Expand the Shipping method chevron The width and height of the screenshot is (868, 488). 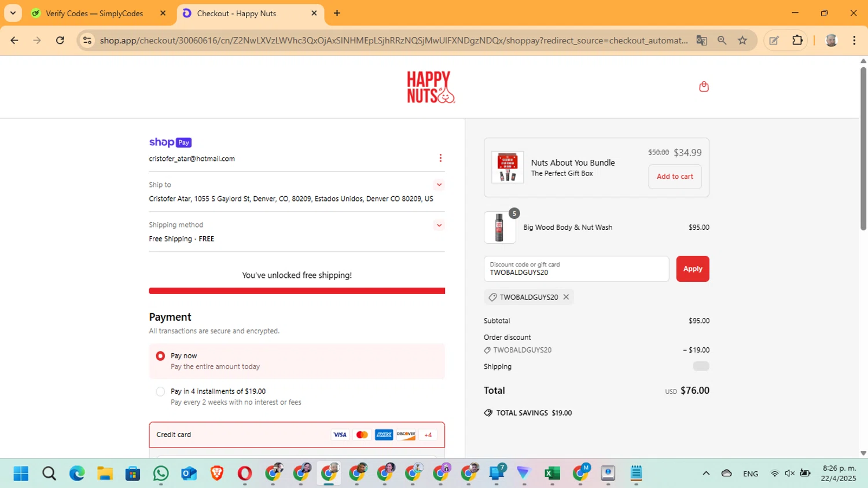pos(439,225)
